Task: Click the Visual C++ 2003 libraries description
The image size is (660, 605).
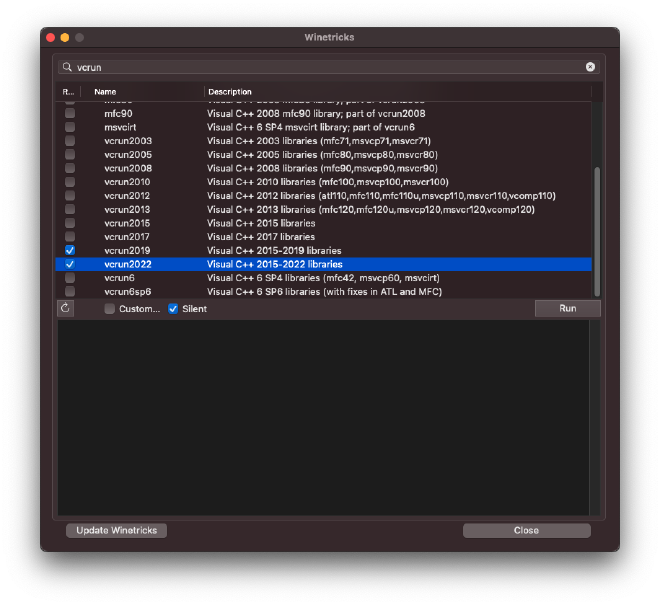Action: pyautogui.click(x=319, y=141)
